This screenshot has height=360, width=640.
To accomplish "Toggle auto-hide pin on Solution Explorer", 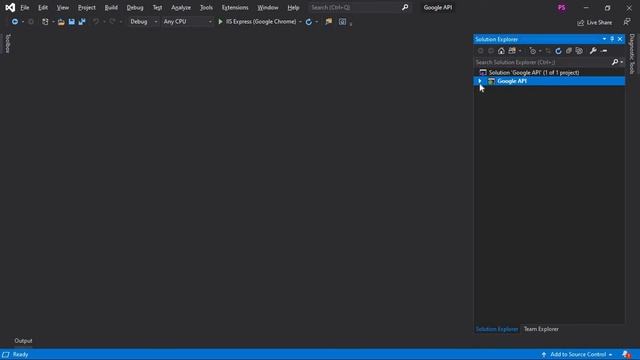I will (x=612, y=39).
